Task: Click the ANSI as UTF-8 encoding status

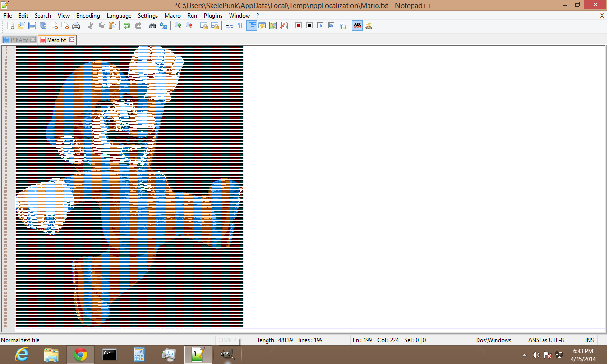Action: pyautogui.click(x=546, y=340)
